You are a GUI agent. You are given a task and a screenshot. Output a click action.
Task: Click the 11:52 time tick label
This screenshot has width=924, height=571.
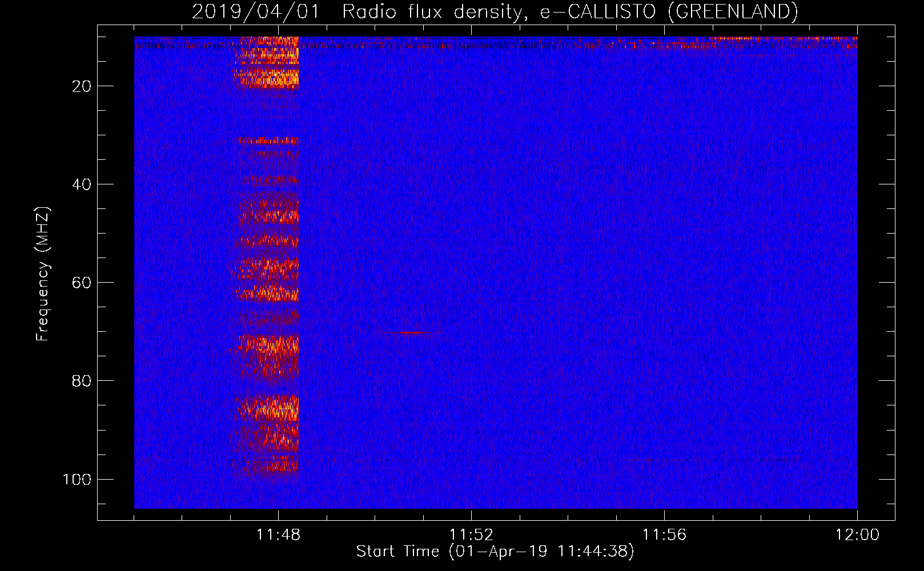coord(471,535)
